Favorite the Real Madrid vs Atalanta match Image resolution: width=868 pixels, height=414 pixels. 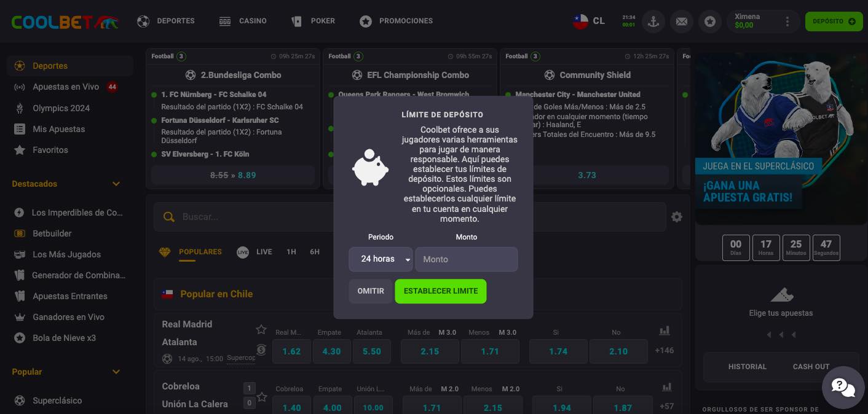tap(261, 330)
